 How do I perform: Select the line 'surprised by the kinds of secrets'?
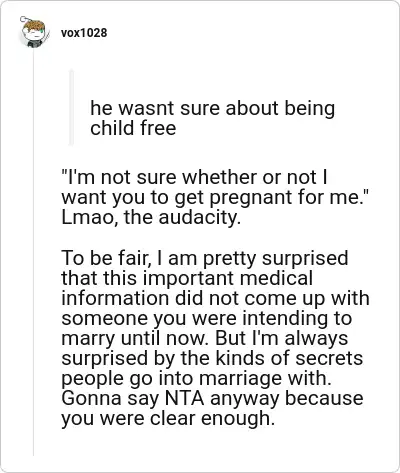tap(212, 359)
